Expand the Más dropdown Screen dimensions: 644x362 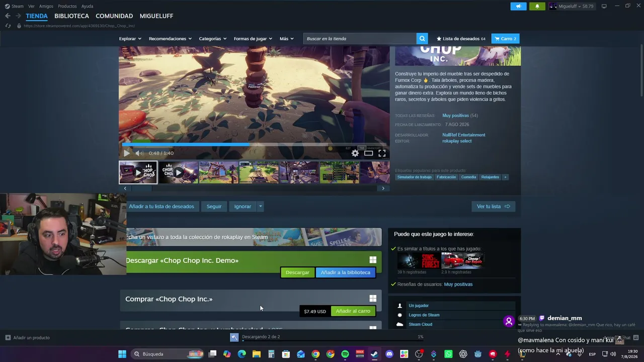(x=287, y=39)
